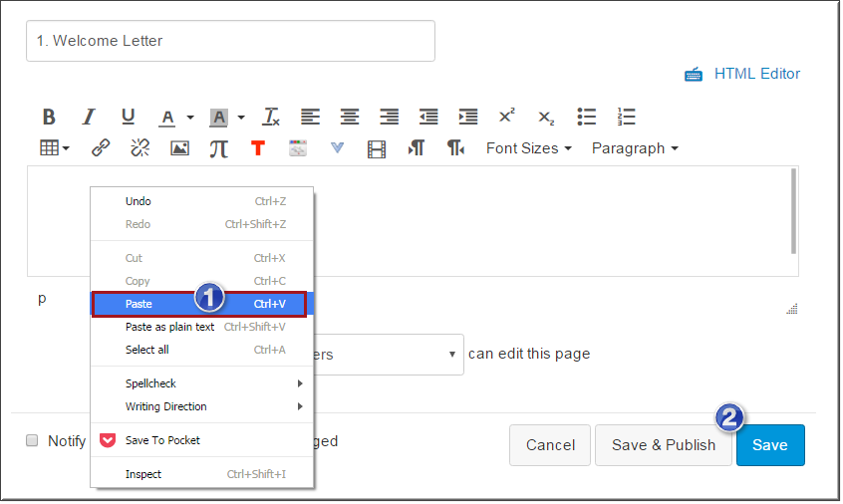Image resolution: width=843 pixels, height=504 pixels.
Task: Apply italic text formatting
Action: click(x=88, y=117)
